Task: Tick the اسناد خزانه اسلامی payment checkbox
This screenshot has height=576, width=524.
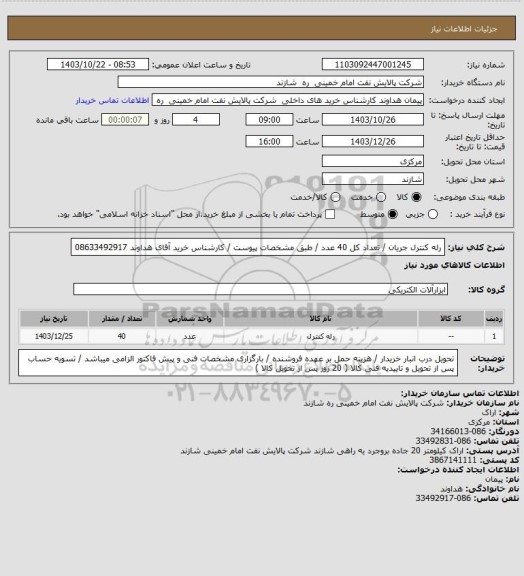Action: [330, 214]
